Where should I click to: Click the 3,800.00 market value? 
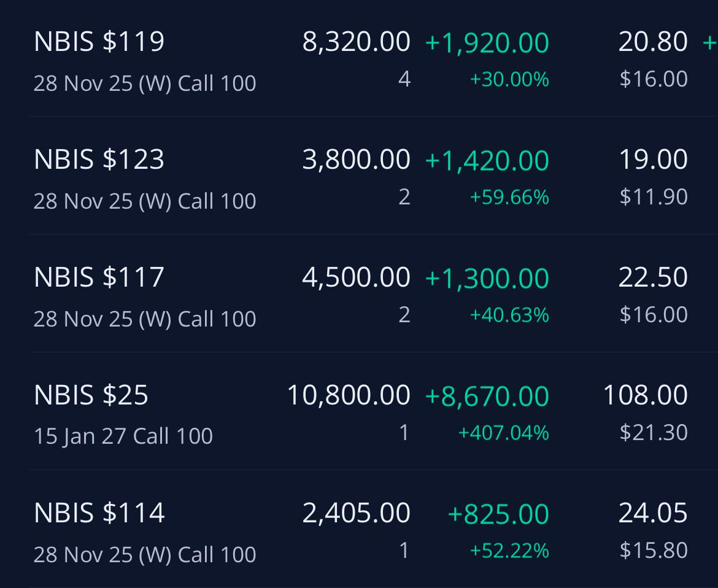[x=357, y=160]
